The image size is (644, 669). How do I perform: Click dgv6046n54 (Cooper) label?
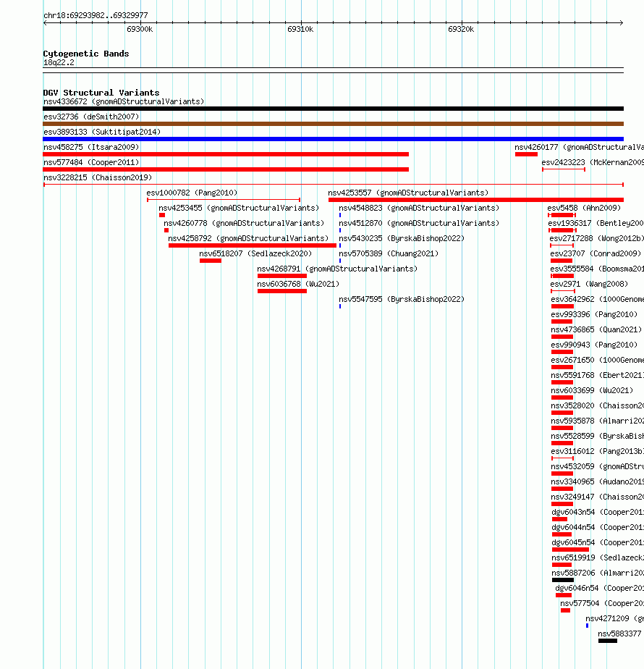(599, 589)
